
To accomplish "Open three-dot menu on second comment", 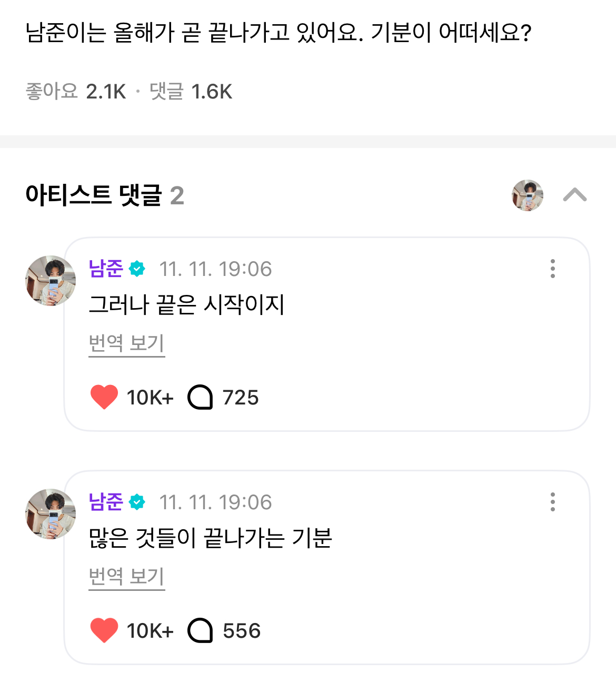I will coord(552,502).
